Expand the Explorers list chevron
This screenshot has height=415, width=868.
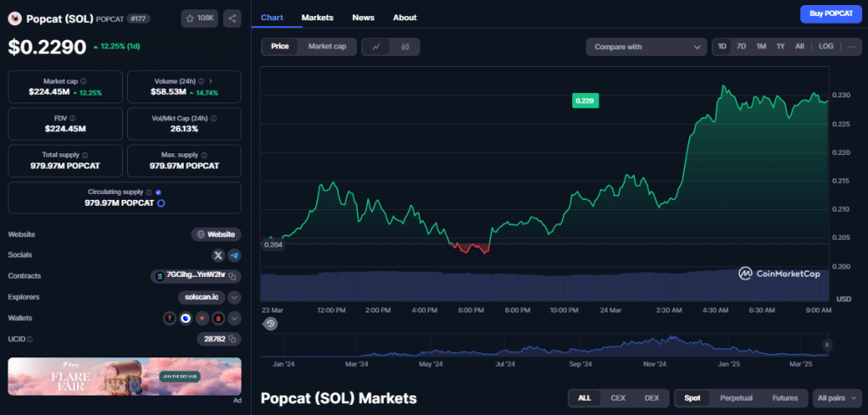point(234,297)
